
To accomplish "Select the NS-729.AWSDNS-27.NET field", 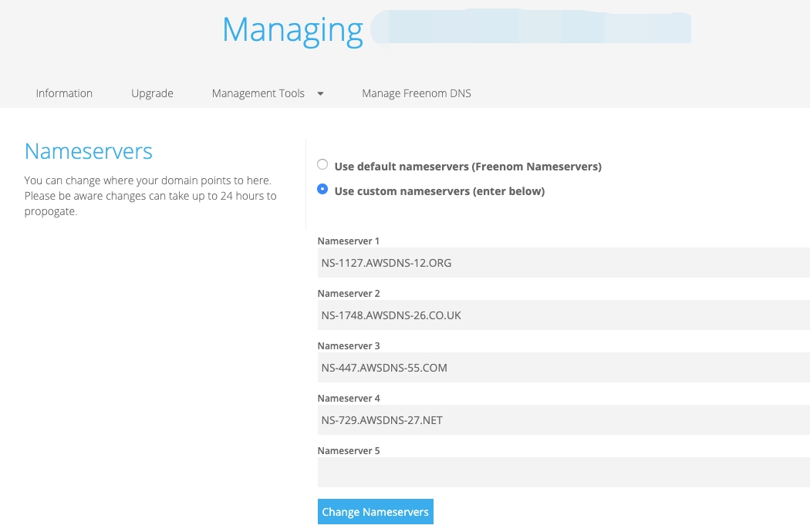I will pyautogui.click(x=563, y=420).
